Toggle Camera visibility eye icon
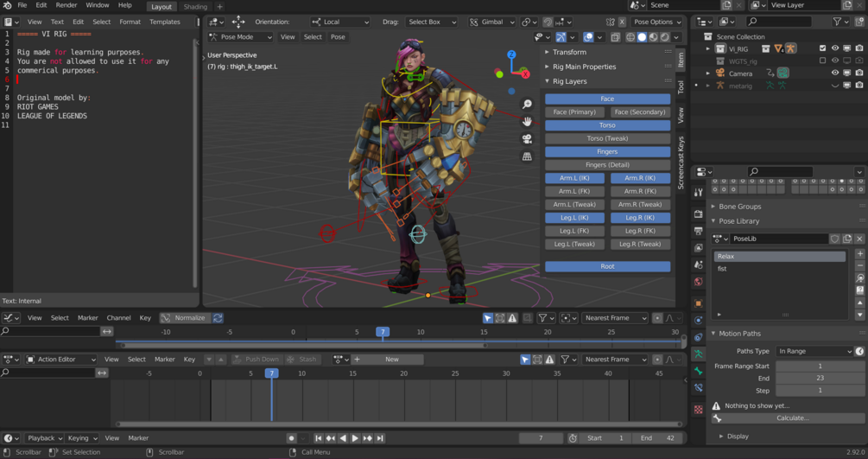The image size is (868, 459). (835, 73)
